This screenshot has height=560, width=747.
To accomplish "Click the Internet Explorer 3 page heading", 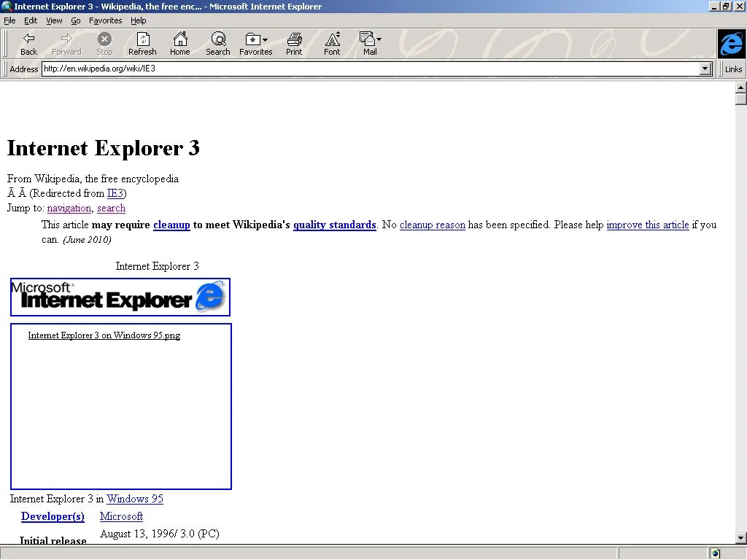I will 104,148.
